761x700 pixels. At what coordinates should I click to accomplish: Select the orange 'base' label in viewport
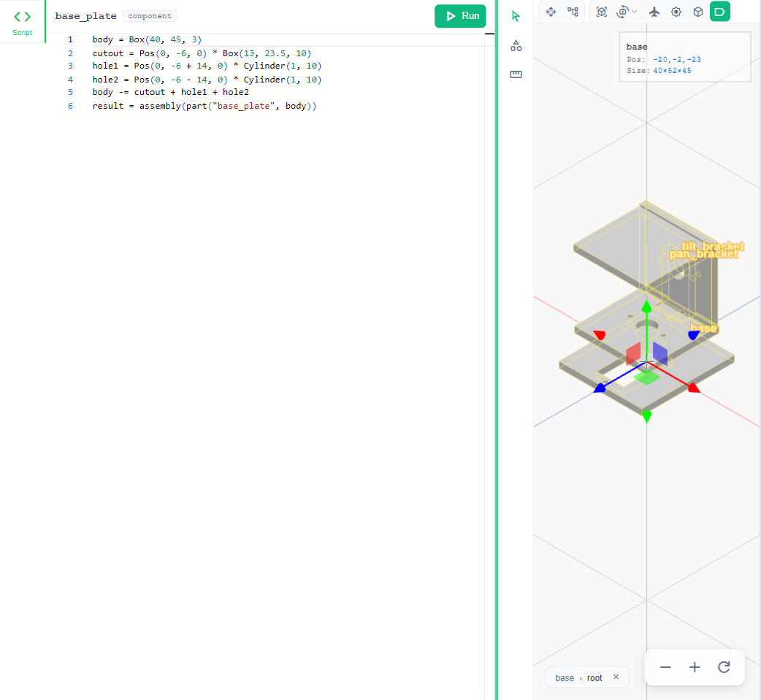[703, 328]
